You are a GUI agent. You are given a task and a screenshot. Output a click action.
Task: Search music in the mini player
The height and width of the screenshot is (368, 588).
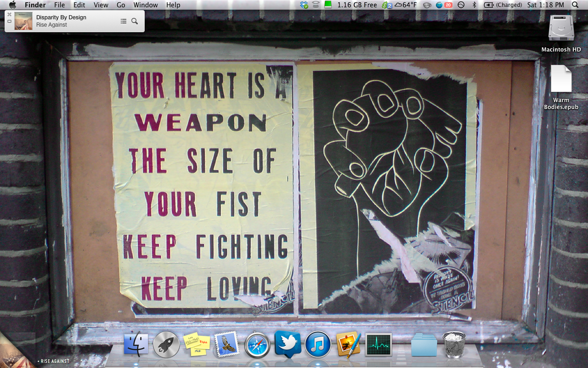click(x=135, y=21)
